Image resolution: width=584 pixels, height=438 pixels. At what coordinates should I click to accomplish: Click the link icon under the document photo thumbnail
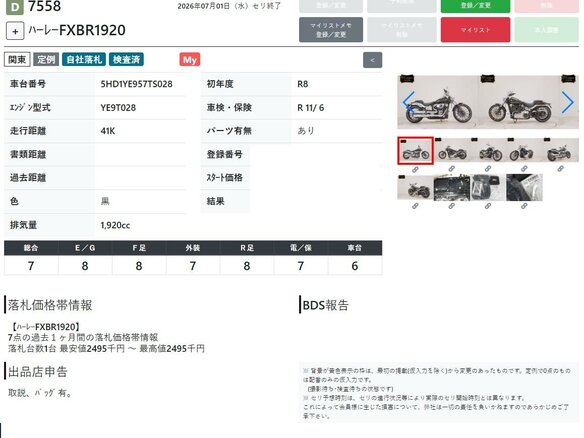(x=524, y=206)
